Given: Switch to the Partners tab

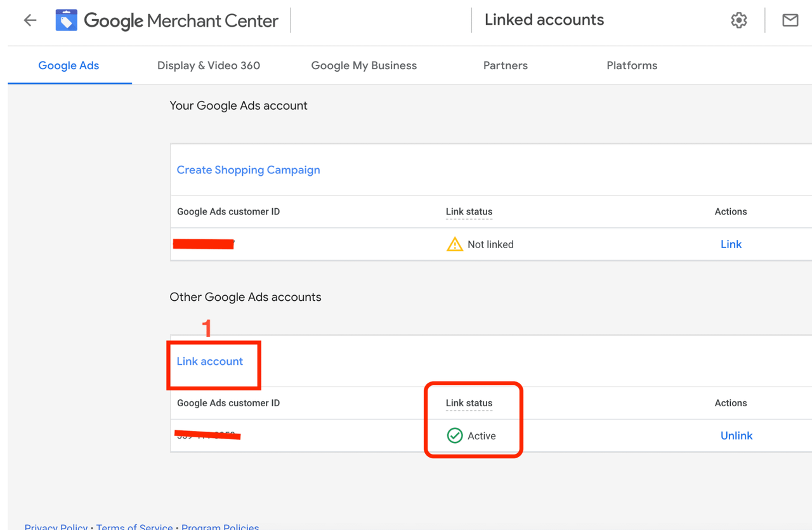Looking at the screenshot, I should coord(505,65).
